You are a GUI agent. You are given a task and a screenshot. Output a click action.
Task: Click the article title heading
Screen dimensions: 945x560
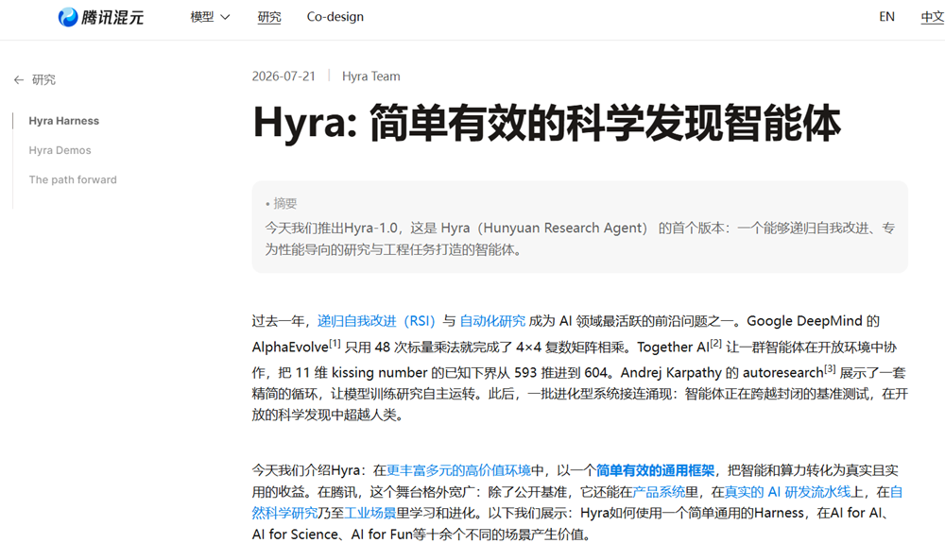coord(546,124)
